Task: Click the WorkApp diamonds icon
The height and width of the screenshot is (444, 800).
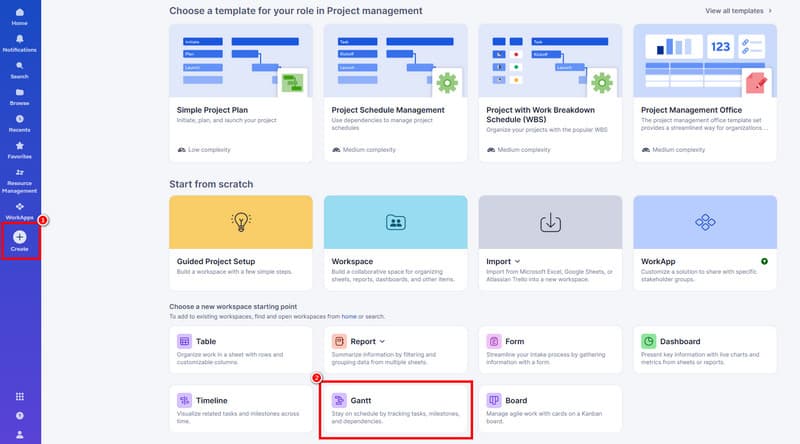Action: click(705, 222)
